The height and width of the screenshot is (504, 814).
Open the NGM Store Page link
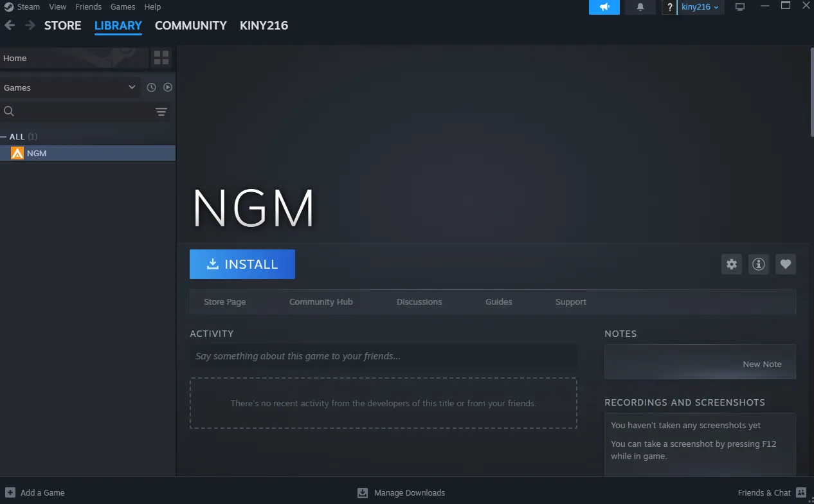225,301
